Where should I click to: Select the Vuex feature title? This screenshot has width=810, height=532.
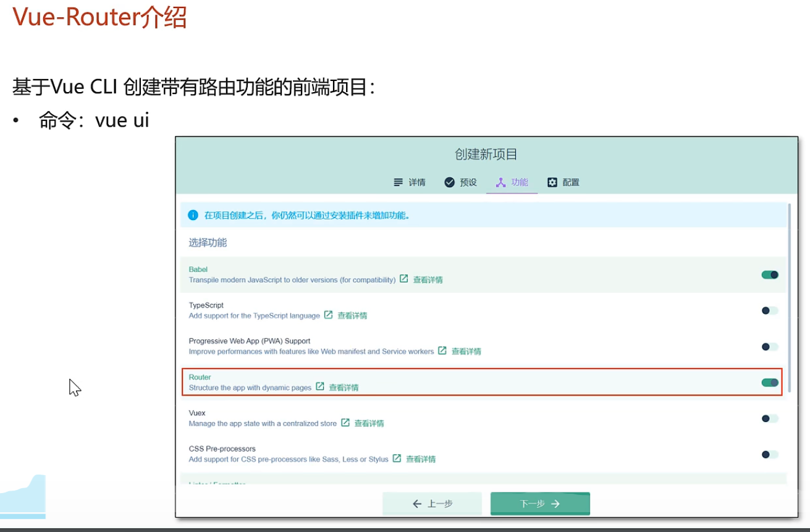197,413
